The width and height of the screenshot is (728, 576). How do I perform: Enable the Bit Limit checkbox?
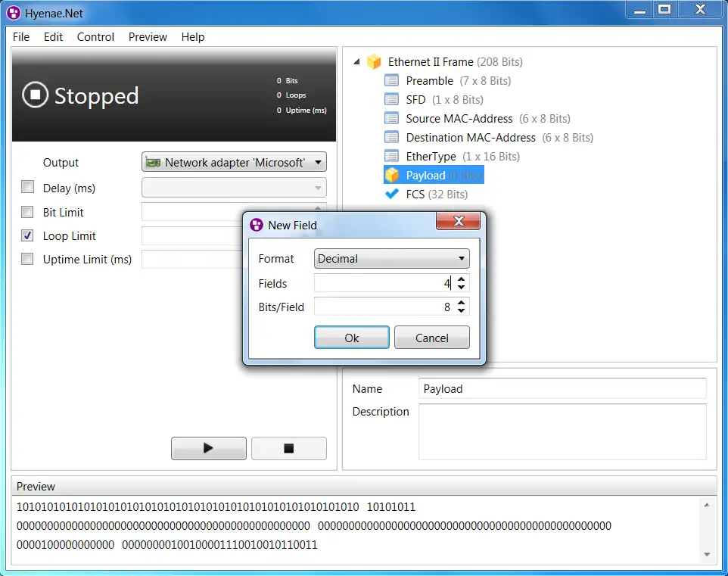pyautogui.click(x=27, y=212)
